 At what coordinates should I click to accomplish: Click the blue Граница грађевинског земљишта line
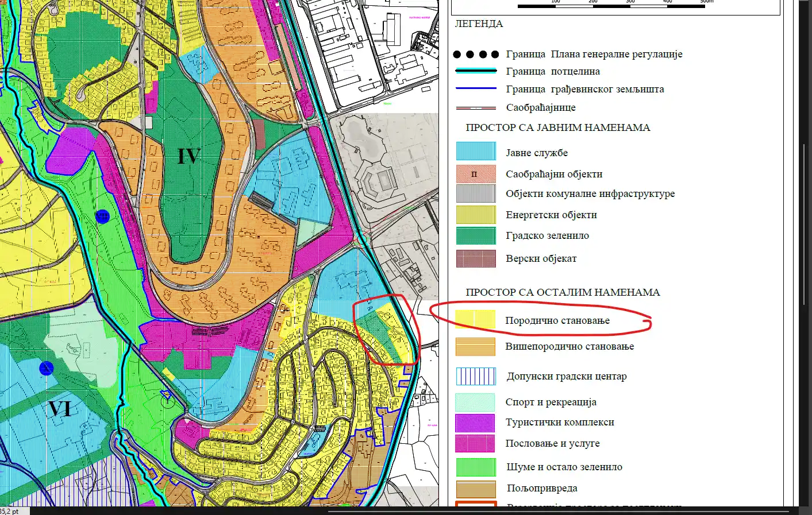pyautogui.click(x=476, y=88)
